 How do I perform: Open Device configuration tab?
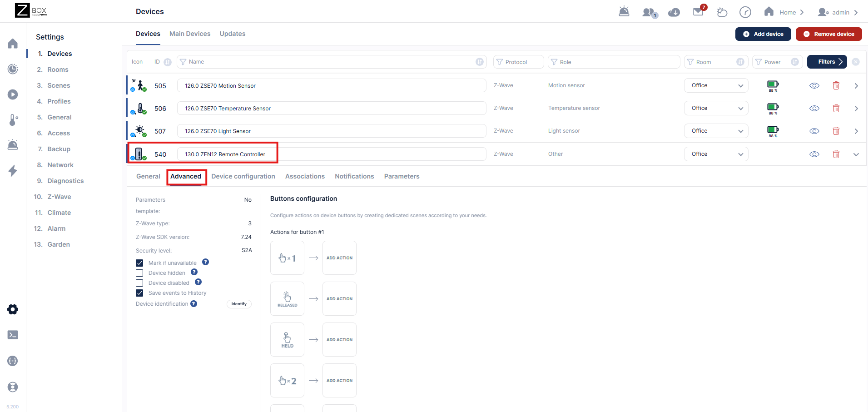243,176
